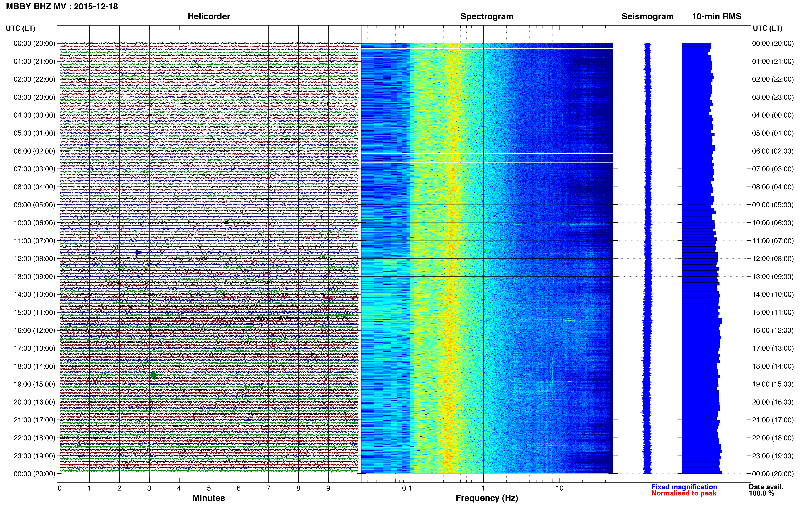Click the helicorder '03:00 (23:00)' time label
This screenshot has height=508, width=812.
point(34,97)
